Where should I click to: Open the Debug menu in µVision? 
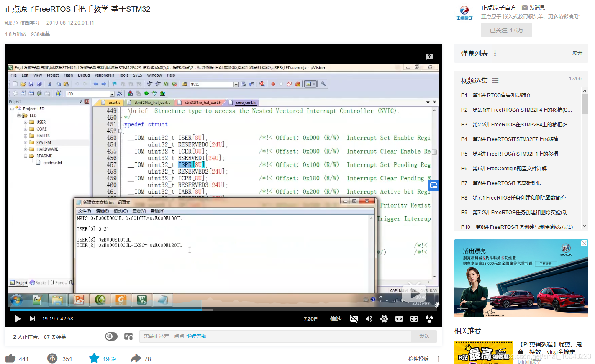[84, 75]
